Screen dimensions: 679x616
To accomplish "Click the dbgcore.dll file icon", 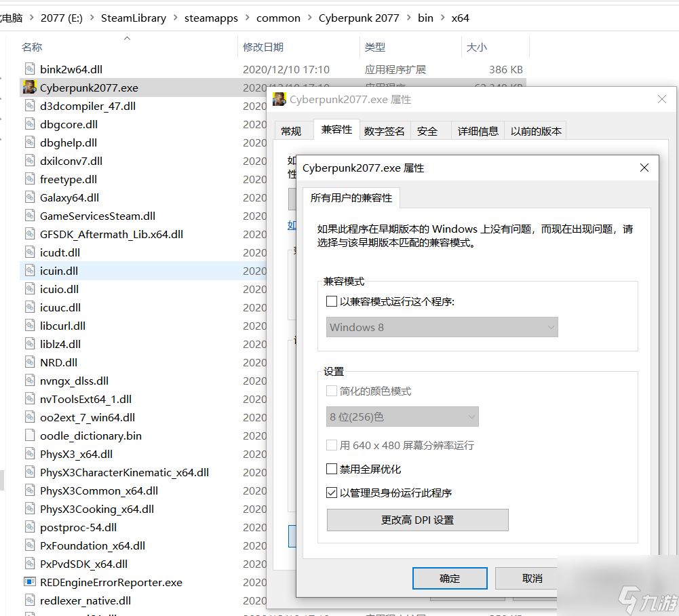I will pyautogui.click(x=30, y=124).
